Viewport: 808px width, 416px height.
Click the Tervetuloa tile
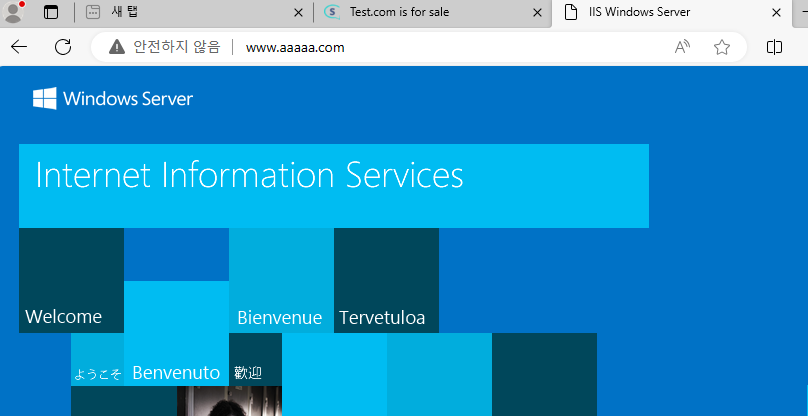coord(386,280)
